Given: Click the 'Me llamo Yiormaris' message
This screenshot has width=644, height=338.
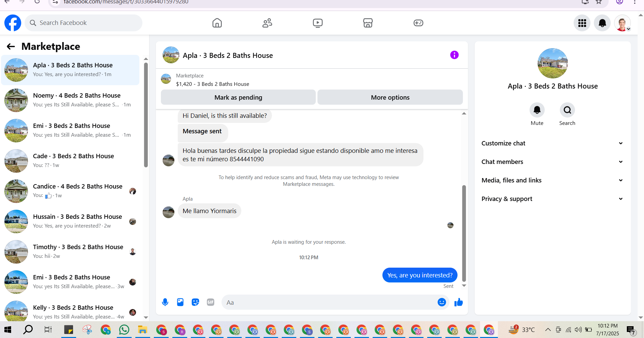Looking at the screenshot, I should pyautogui.click(x=209, y=211).
